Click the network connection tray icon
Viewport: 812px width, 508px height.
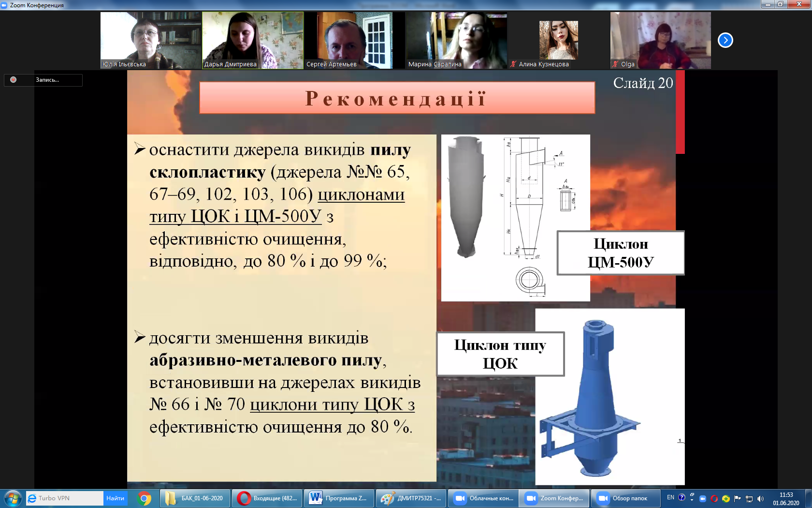click(749, 498)
